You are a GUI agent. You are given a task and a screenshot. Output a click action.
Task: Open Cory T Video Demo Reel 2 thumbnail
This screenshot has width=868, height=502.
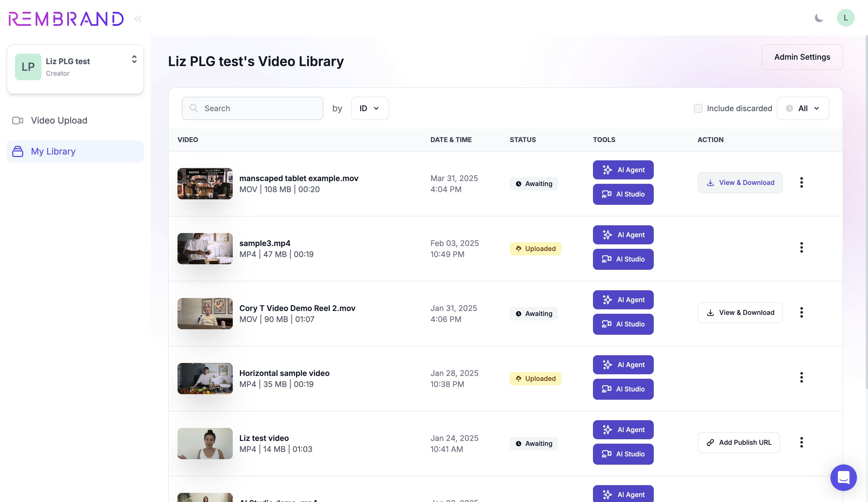coord(205,313)
